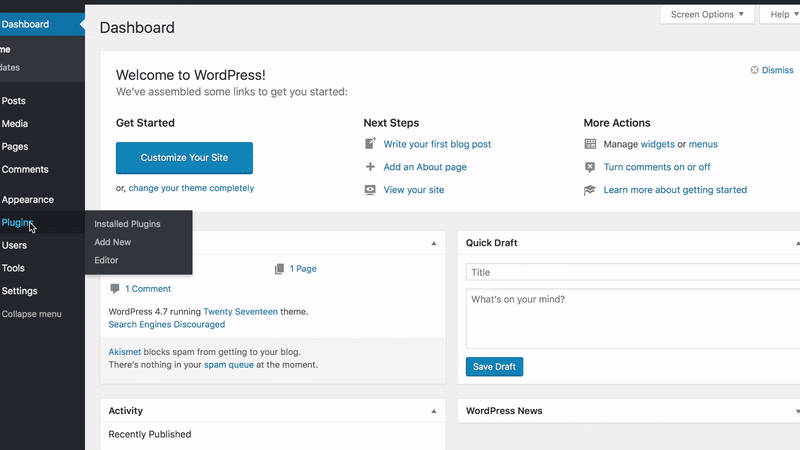Click the Recently Published text
Viewport: 800px width, 450px height.
(150, 434)
